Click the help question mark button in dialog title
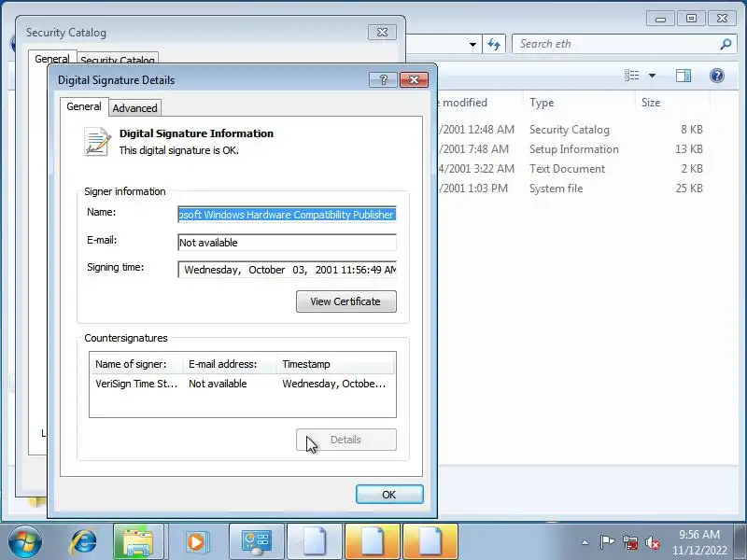 [383, 80]
